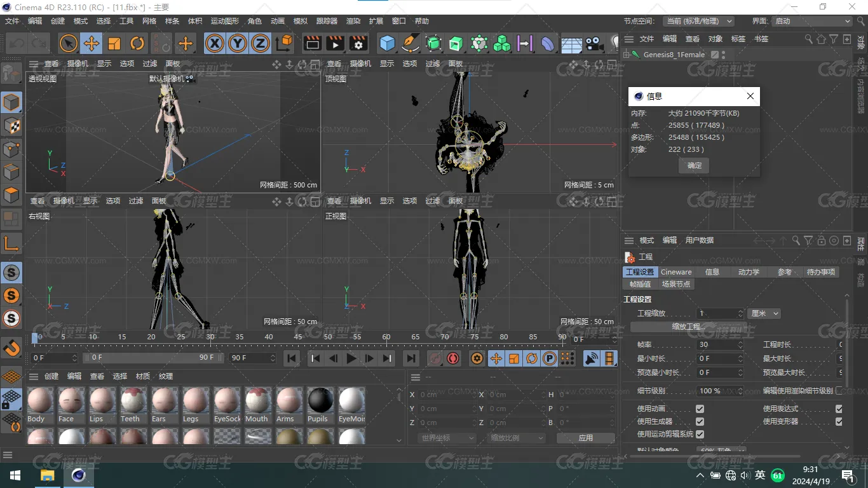This screenshot has height=488, width=868.
Task: Click 工程缩放 stepper arrows
Action: coord(740,313)
